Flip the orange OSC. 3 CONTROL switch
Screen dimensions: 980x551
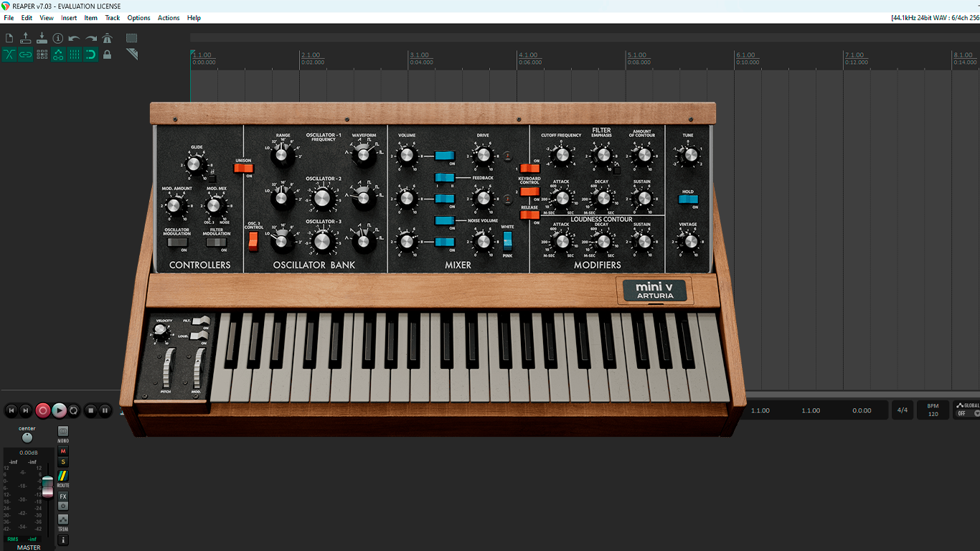[253, 242]
